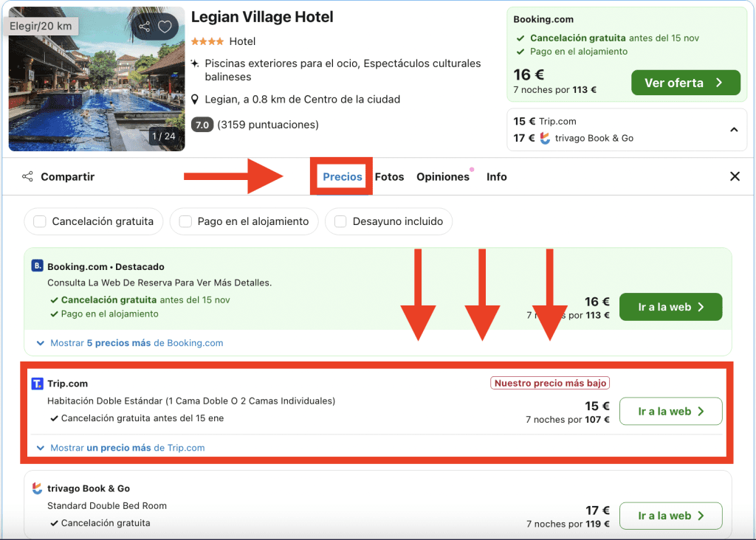Click the green Ver oferta button
Viewport: 756px width, 540px height.
coord(685,83)
